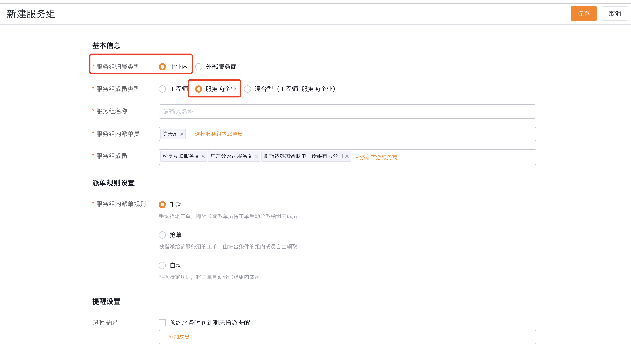Click the 新建服务组 page title

pos(31,14)
